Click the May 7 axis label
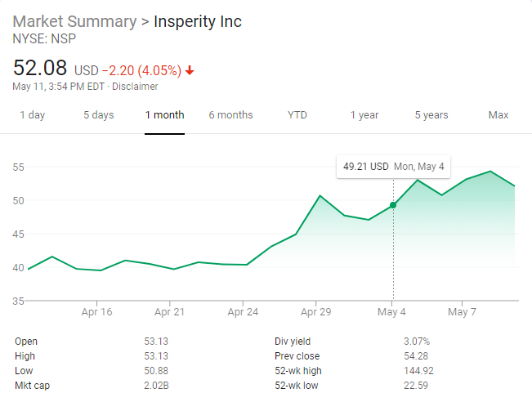This screenshot has height=393, width=532. click(462, 312)
